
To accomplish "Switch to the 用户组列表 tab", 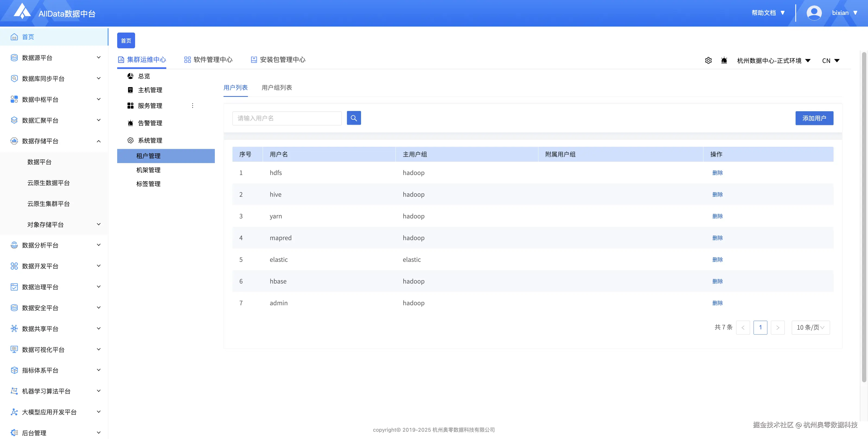I will pos(277,87).
